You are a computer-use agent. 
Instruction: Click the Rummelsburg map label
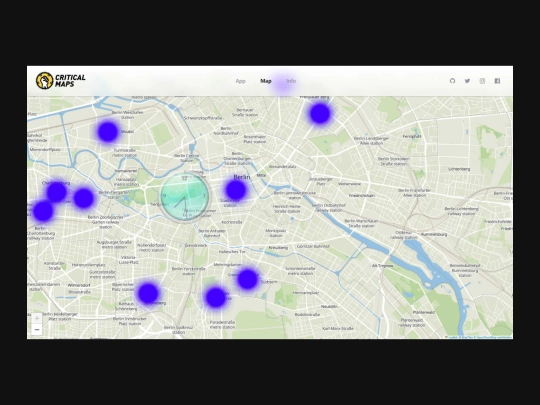coord(434,235)
